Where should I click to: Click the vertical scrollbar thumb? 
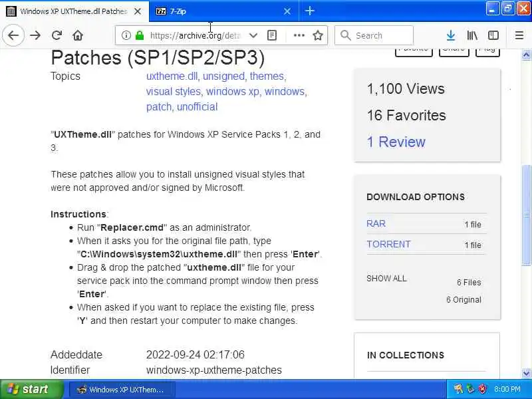(526, 215)
